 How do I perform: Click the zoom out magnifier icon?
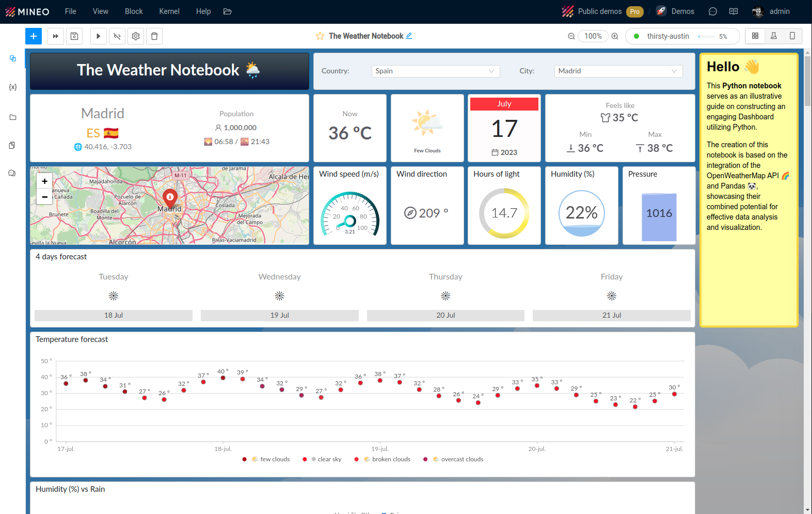(x=571, y=36)
